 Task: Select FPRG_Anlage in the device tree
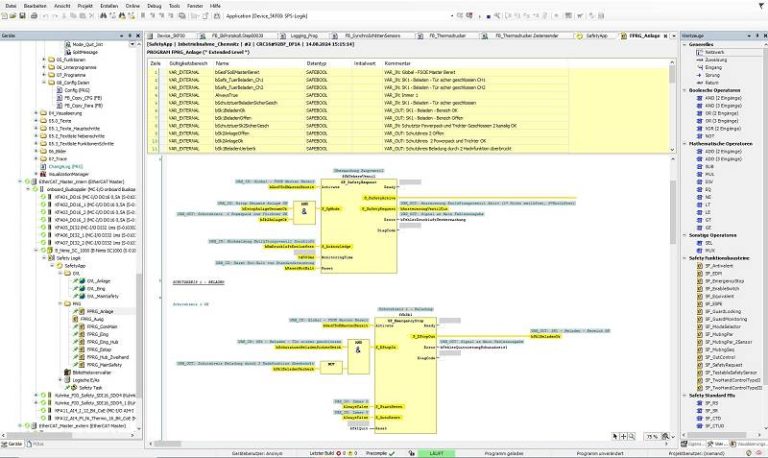(x=93, y=311)
